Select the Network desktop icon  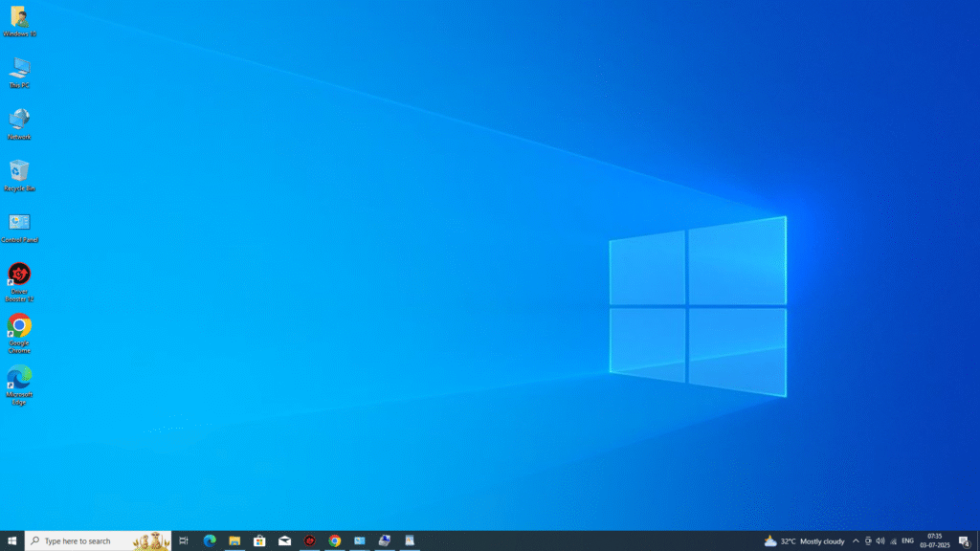19,124
